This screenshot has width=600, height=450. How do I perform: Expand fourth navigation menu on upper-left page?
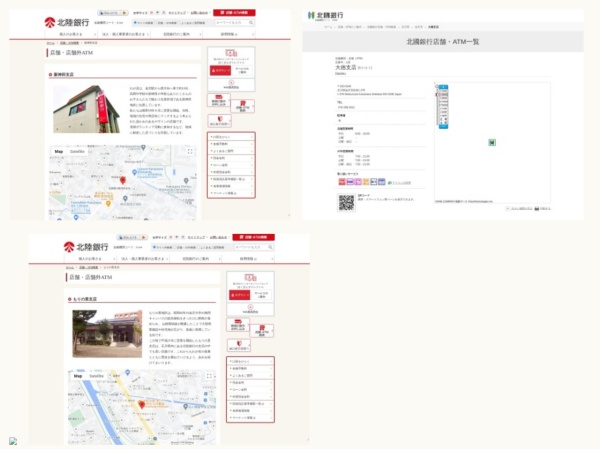click(x=229, y=34)
